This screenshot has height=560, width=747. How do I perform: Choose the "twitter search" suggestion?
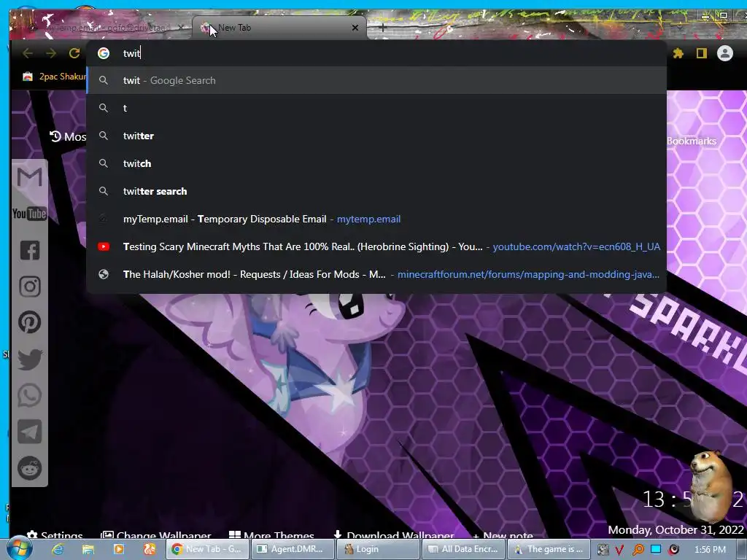(376, 191)
